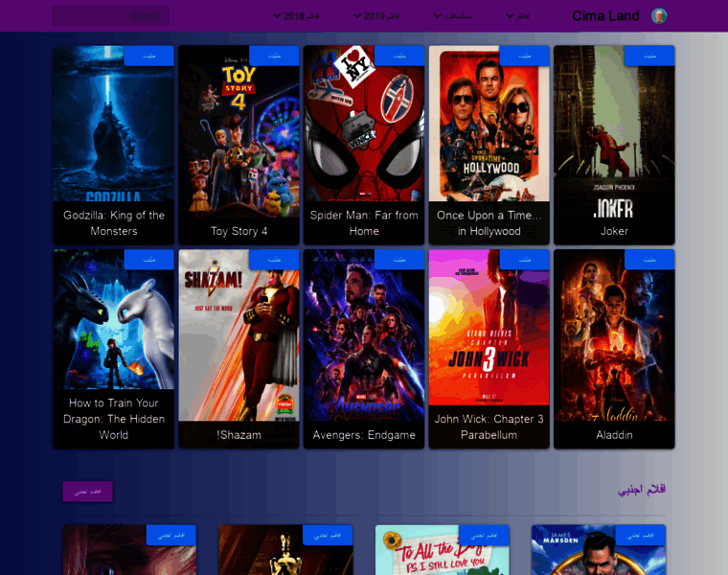Click the blue badge on Avengers: Endgame card

pyautogui.click(x=399, y=260)
